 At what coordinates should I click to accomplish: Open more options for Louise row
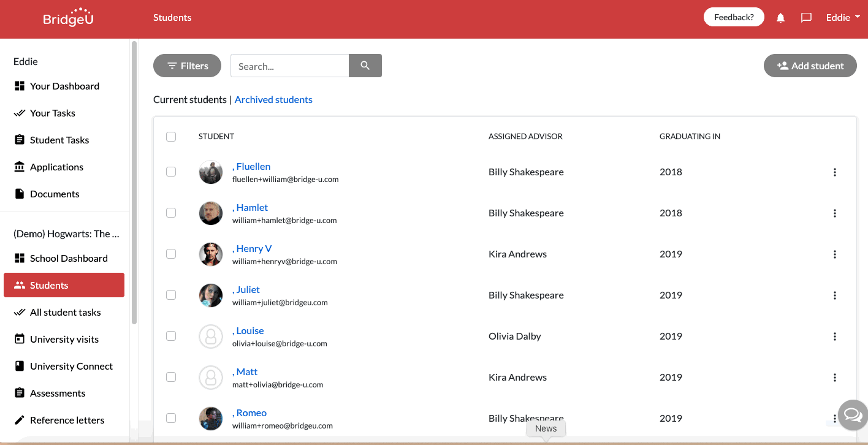pyautogui.click(x=834, y=337)
